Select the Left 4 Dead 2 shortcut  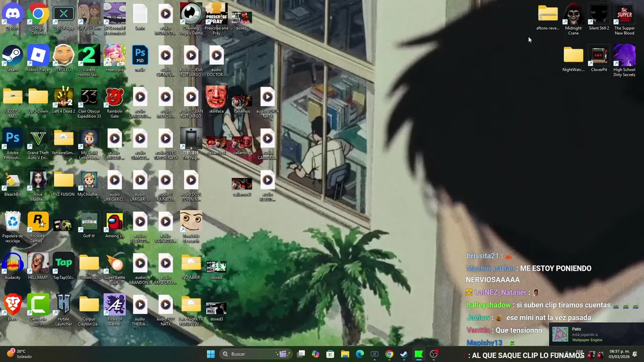click(63, 100)
